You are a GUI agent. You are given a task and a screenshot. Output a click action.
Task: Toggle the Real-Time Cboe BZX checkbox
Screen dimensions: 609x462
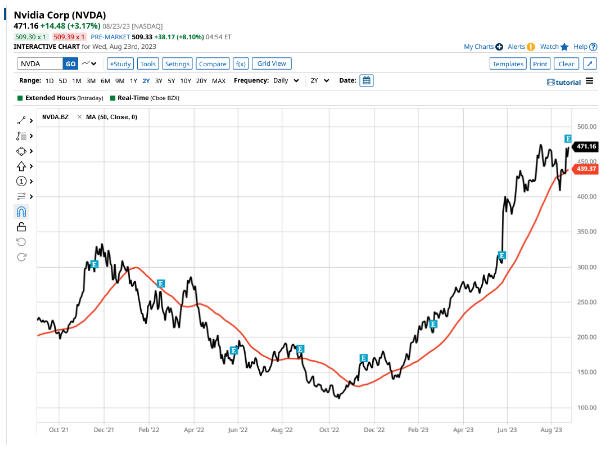pyautogui.click(x=113, y=98)
